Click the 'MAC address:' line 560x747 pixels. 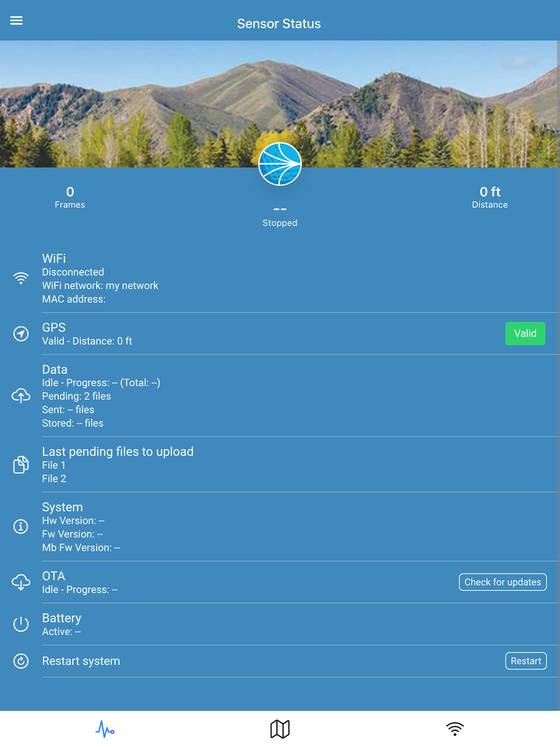(74, 299)
